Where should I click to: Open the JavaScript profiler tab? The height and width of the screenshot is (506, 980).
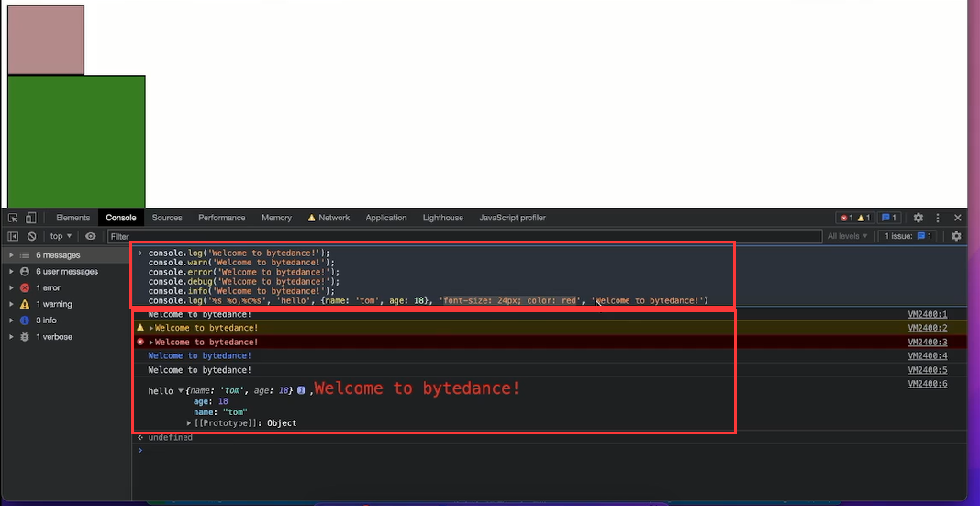point(513,218)
